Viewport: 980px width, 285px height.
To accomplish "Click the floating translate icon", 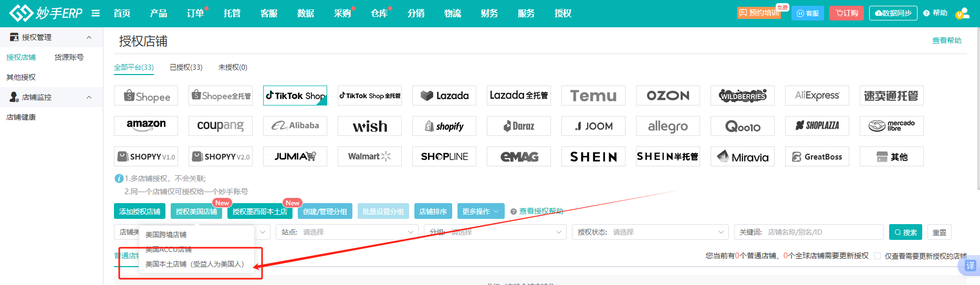I will [969, 266].
